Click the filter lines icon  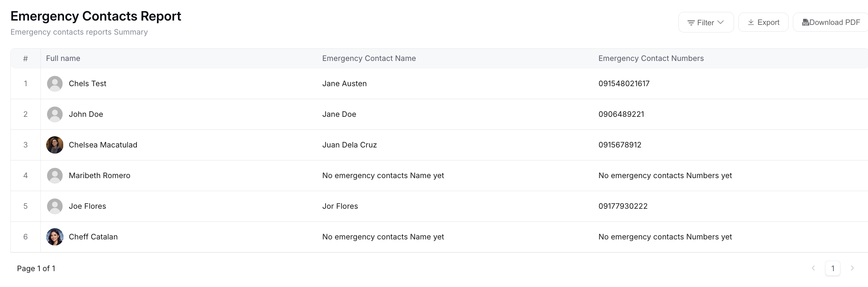[x=691, y=23]
